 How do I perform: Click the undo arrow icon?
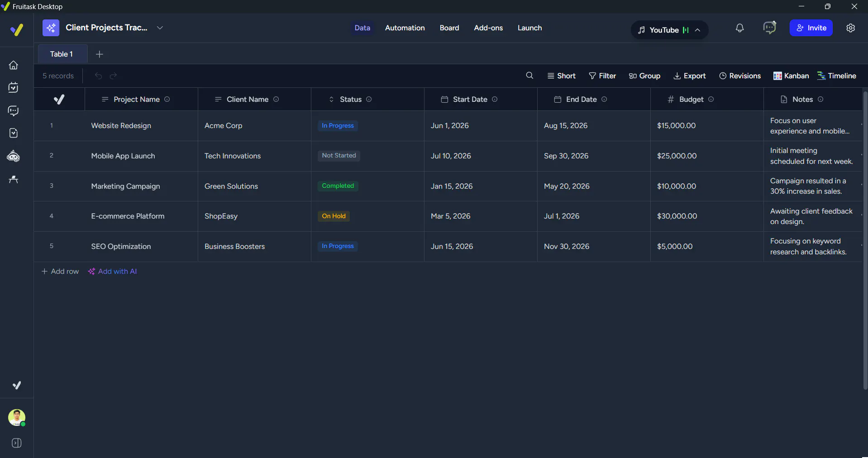[98, 76]
